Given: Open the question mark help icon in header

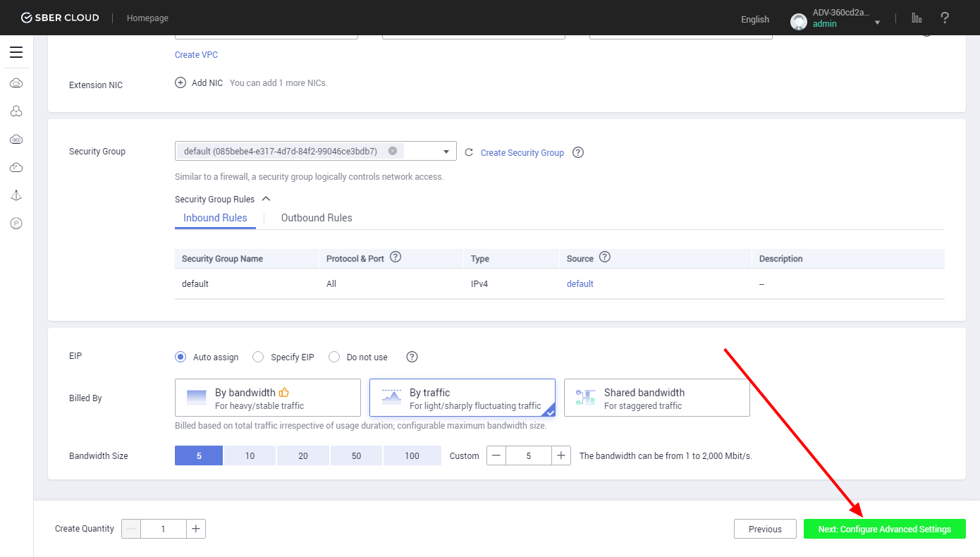Looking at the screenshot, I should tap(945, 18).
